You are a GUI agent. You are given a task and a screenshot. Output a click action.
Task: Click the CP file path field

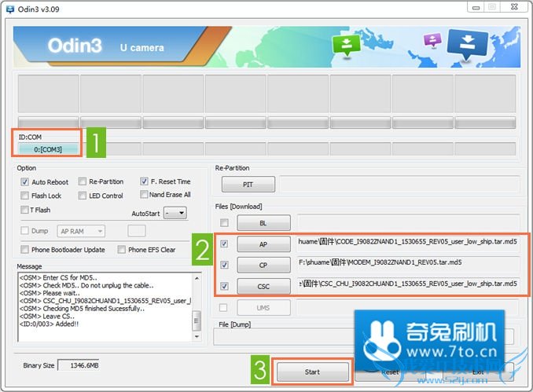click(x=407, y=263)
